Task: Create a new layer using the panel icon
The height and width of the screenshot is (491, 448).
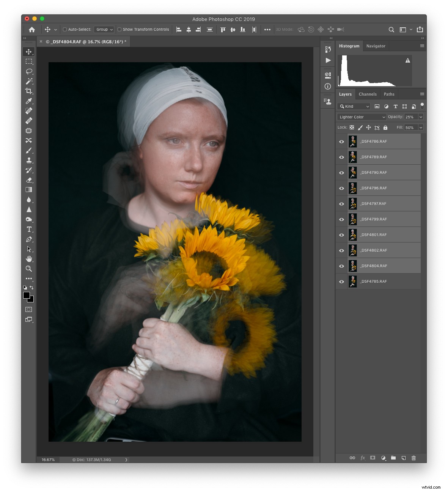Action: click(403, 458)
